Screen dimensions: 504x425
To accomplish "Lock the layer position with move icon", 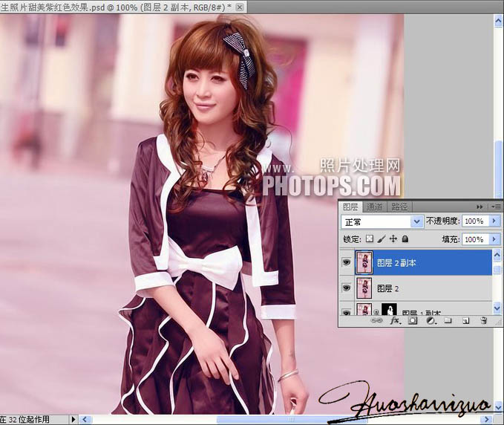I will coord(393,240).
